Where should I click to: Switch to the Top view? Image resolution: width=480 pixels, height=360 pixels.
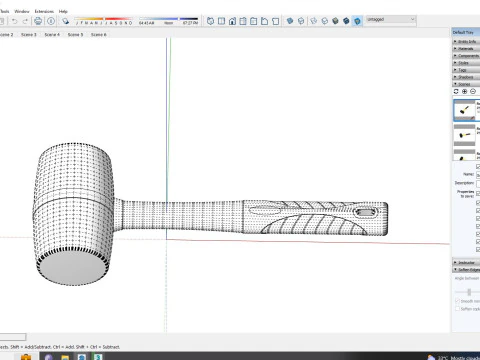[221, 21]
